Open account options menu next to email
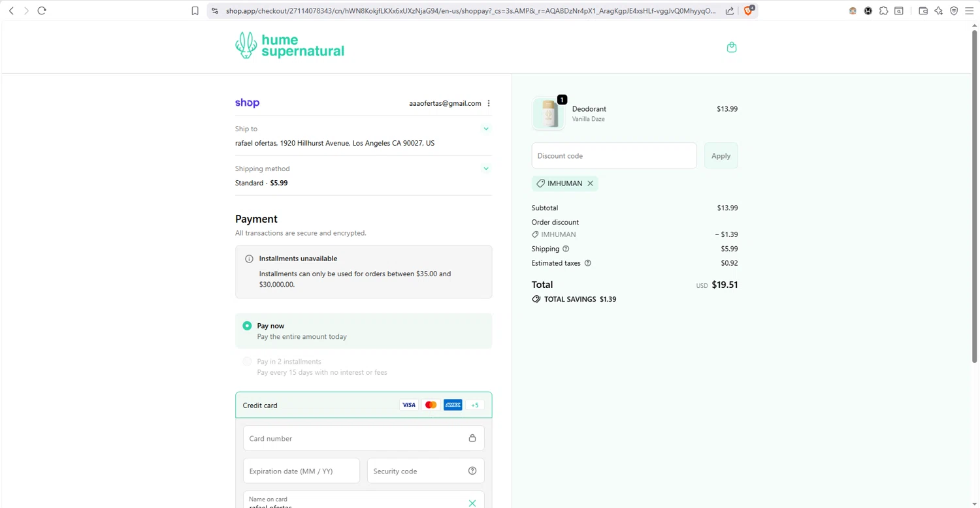 (x=489, y=103)
